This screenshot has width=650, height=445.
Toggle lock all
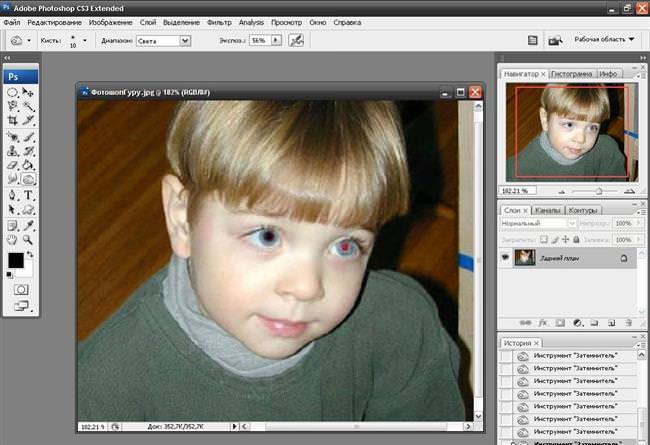click(x=576, y=240)
